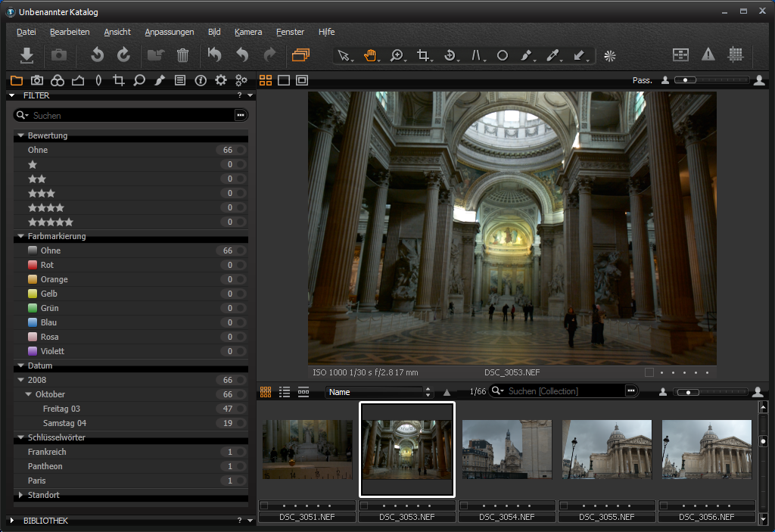Open the Kamera menu
Screen dimensions: 775x532
[248, 32]
